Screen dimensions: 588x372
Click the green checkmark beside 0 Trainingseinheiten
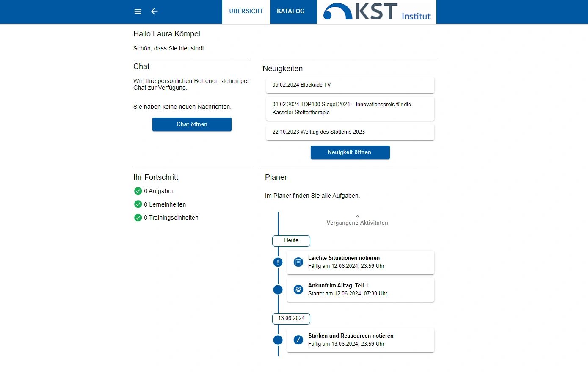[138, 218]
